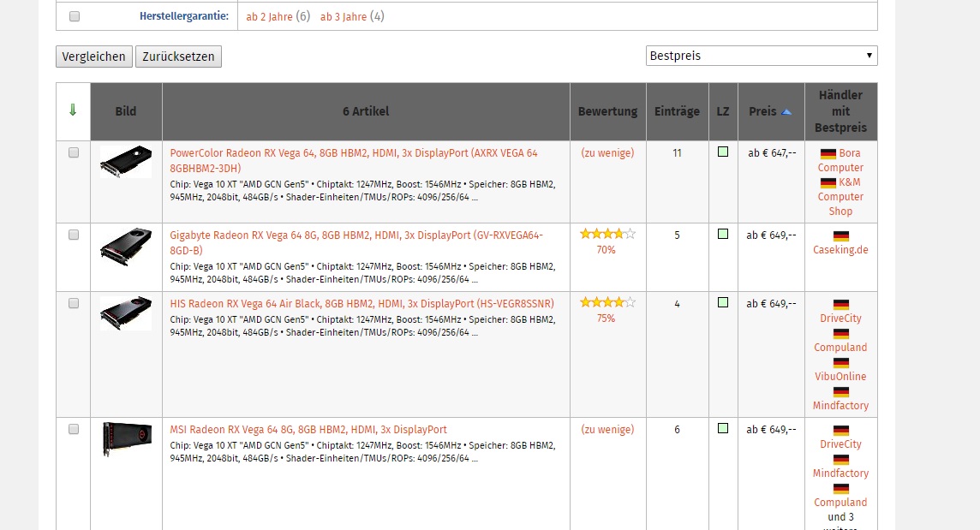Open Mindfactory link in the MSI row
The image size is (980, 530).
click(840, 473)
